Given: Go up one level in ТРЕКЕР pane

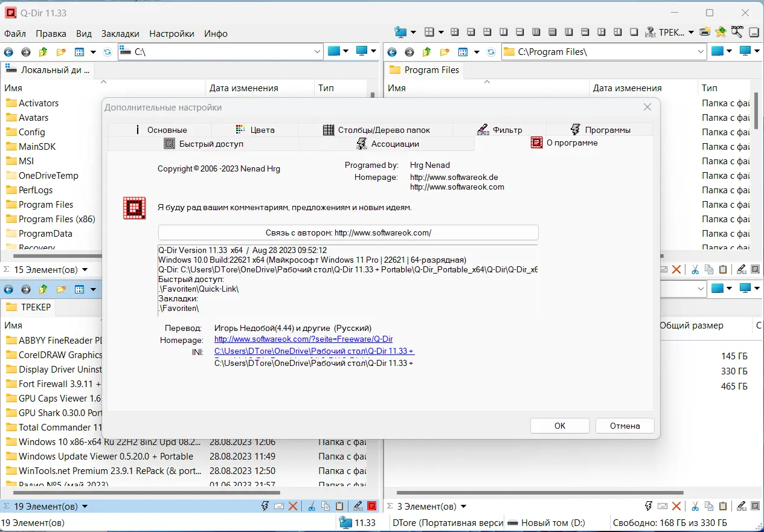Looking at the screenshot, I should click(x=43, y=289).
